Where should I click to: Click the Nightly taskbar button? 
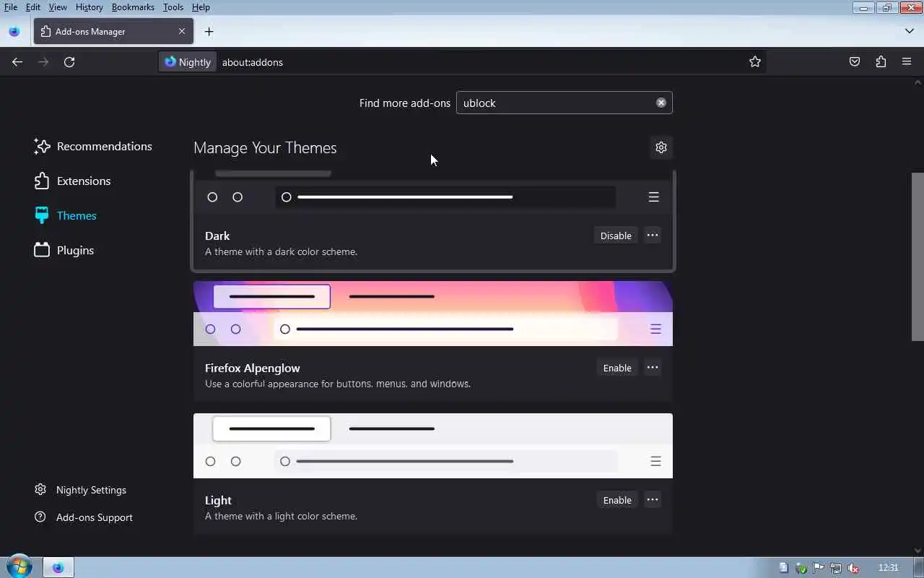click(x=58, y=568)
